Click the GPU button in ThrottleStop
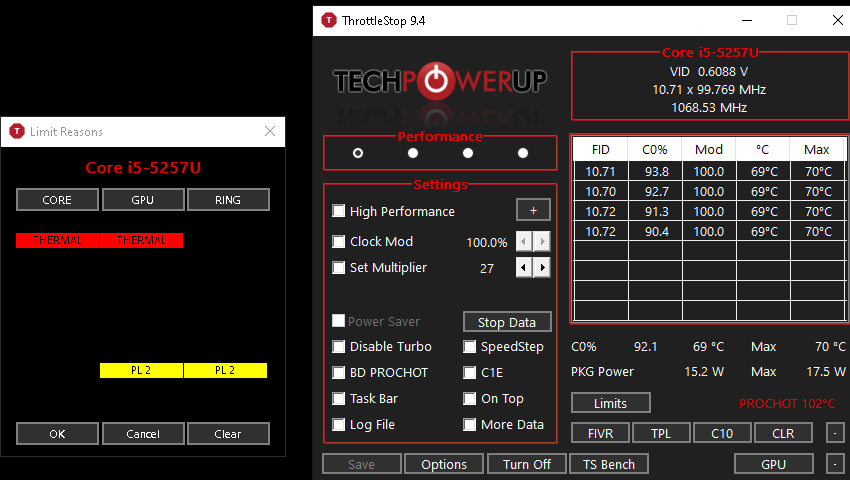850x480 pixels. 774,464
